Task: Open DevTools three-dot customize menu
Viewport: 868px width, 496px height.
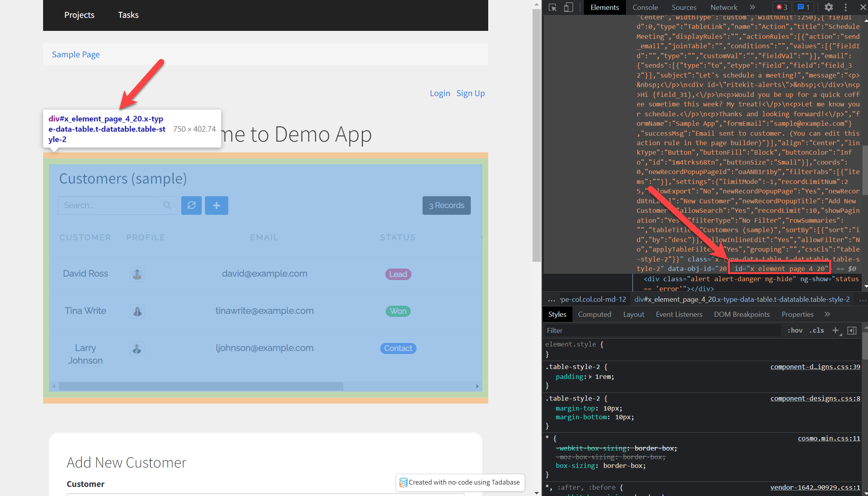Action: coord(846,7)
